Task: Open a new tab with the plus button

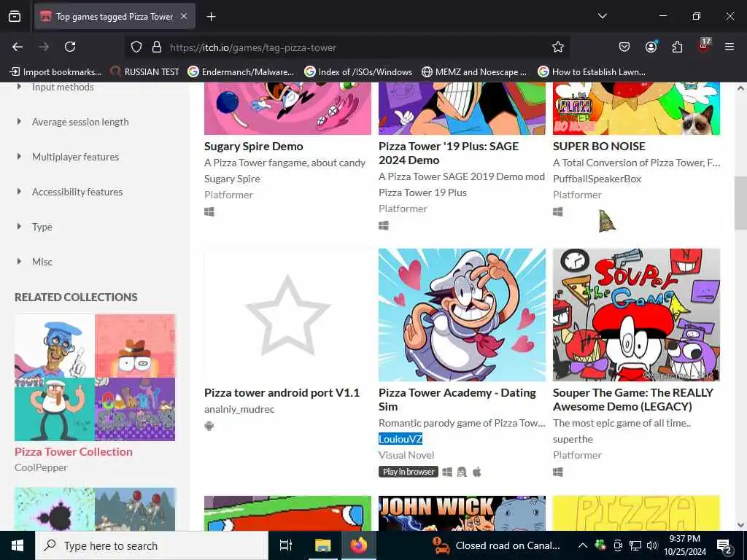Action: click(x=211, y=17)
